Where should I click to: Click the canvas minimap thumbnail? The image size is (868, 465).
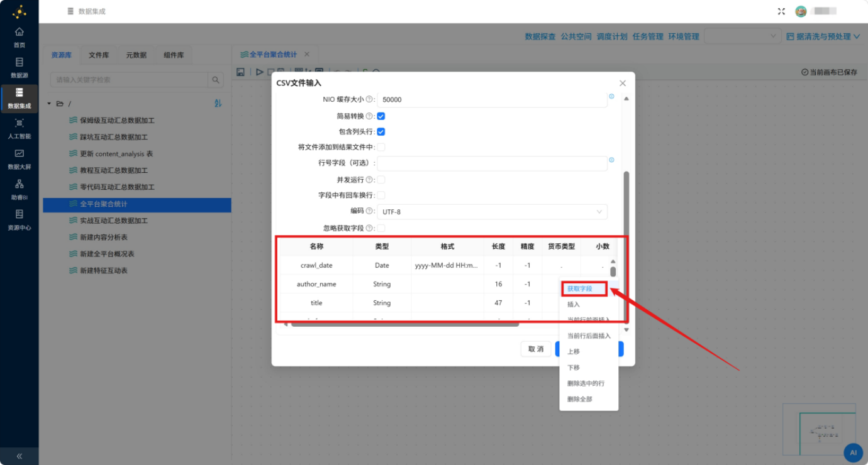pos(820,429)
